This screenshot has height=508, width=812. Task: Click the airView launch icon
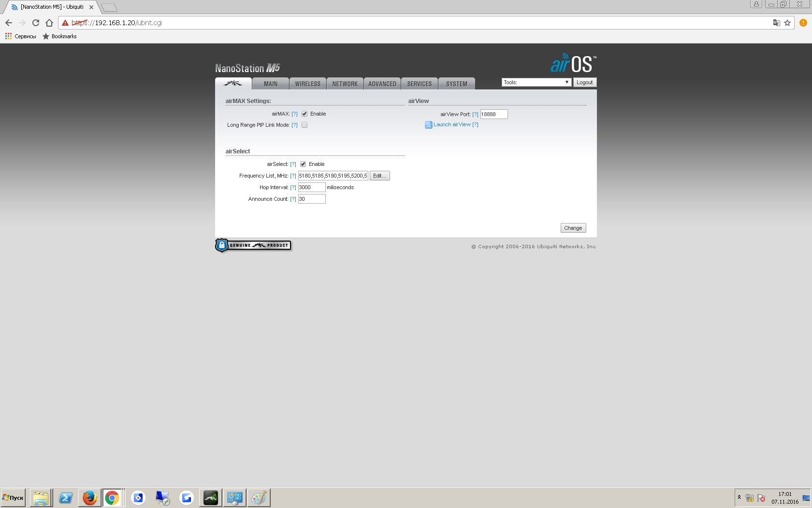428,125
